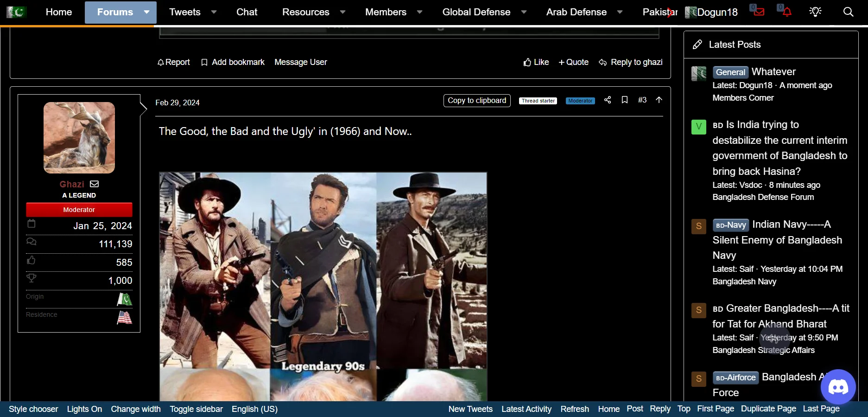Bookmark post #3 using bookmark icon
The height and width of the screenshot is (417, 868).
[x=625, y=100]
